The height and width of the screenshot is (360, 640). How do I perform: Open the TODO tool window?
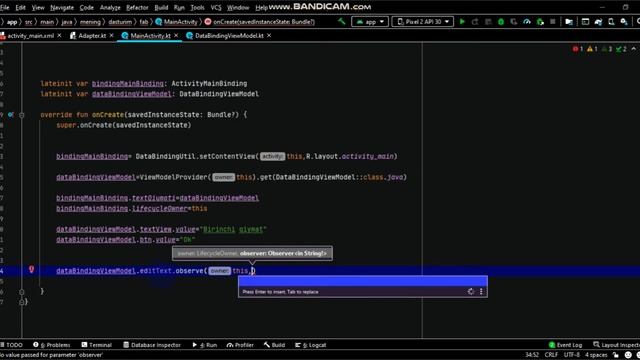pyautogui.click(x=12, y=345)
